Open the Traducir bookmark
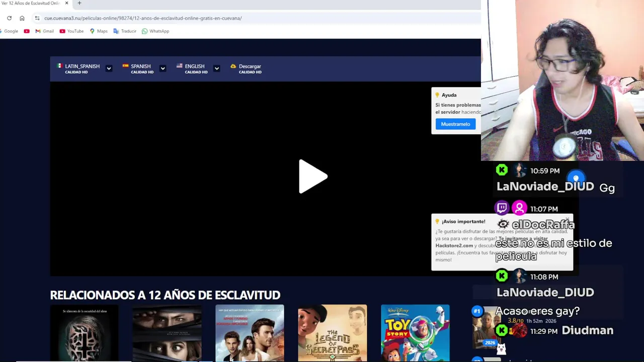This screenshot has height=362, width=644. (125, 31)
